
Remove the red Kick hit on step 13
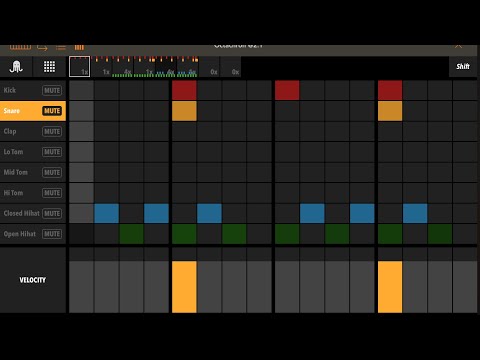click(390, 90)
